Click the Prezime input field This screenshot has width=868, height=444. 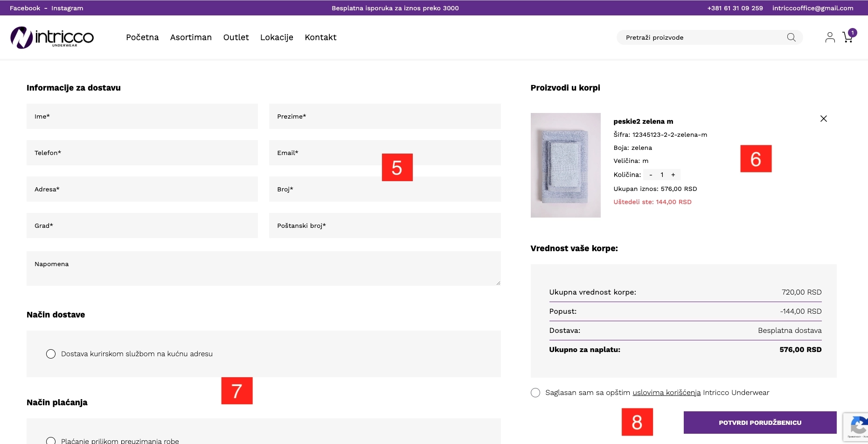coord(385,116)
